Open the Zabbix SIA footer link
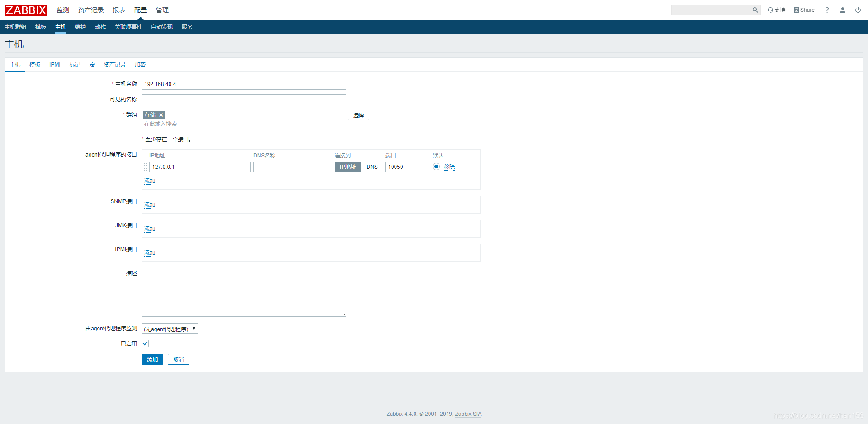This screenshot has width=868, height=424. tap(468, 414)
